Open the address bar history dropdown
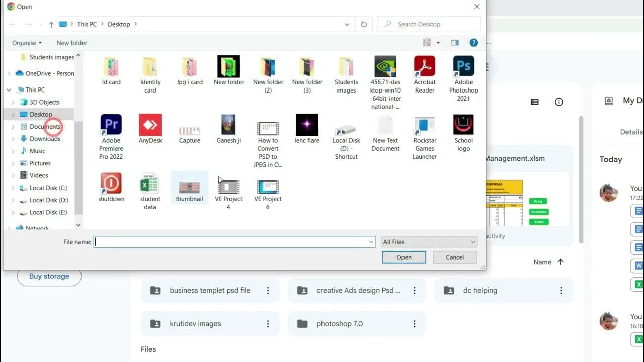The image size is (644, 362). [347, 24]
